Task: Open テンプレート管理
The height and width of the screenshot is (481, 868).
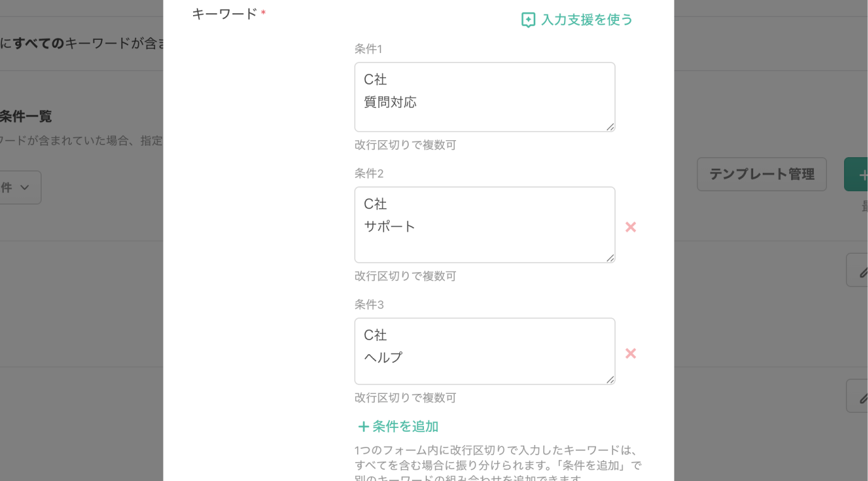Action: 761,174
